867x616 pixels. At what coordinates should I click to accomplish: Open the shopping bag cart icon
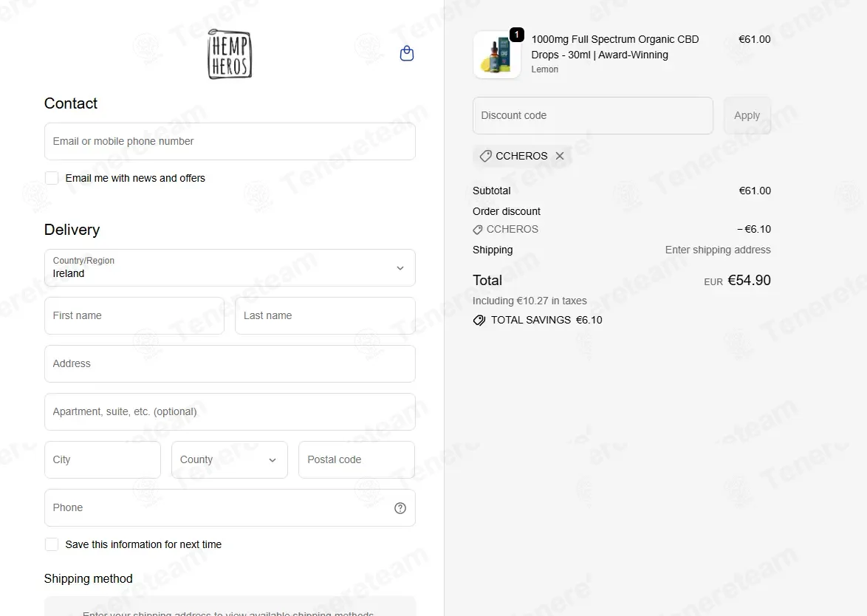pyautogui.click(x=406, y=54)
